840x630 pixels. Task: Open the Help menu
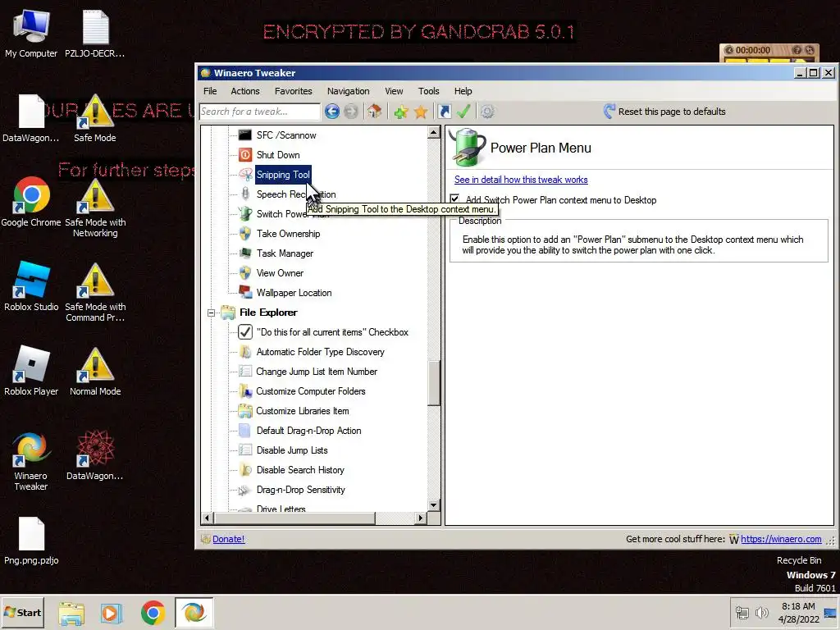pos(463,91)
